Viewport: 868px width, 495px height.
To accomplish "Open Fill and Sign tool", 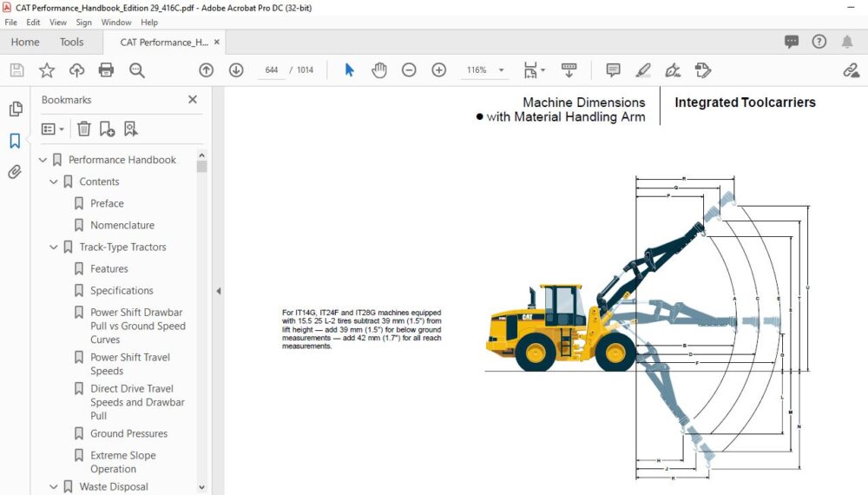I will [x=673, y=69].
